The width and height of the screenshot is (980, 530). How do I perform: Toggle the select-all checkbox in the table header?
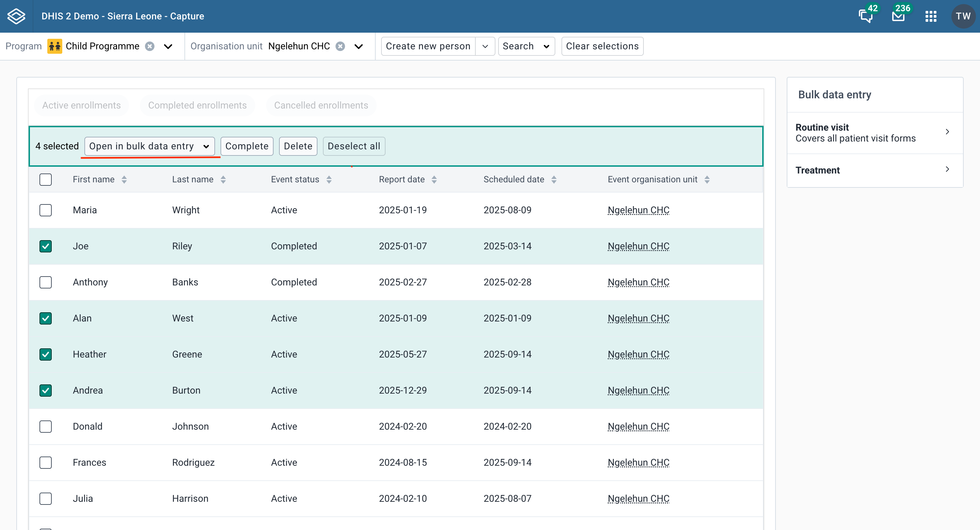point(45,179)
